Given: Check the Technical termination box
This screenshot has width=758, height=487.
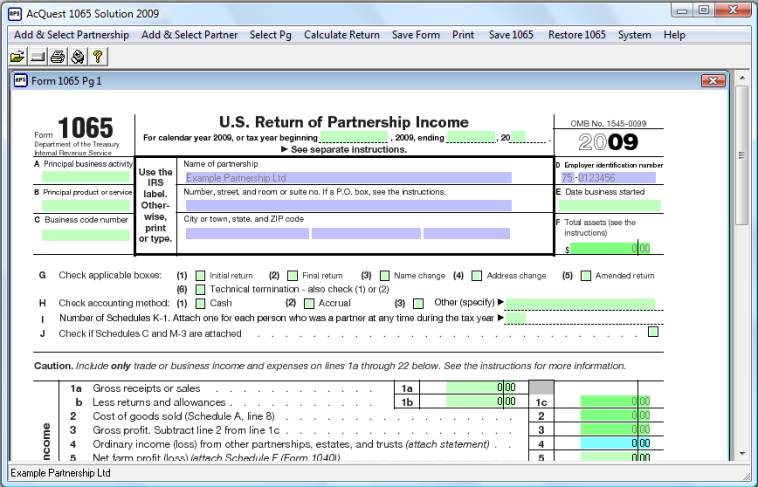Looking at the screenshot, I should pos(200,290).
